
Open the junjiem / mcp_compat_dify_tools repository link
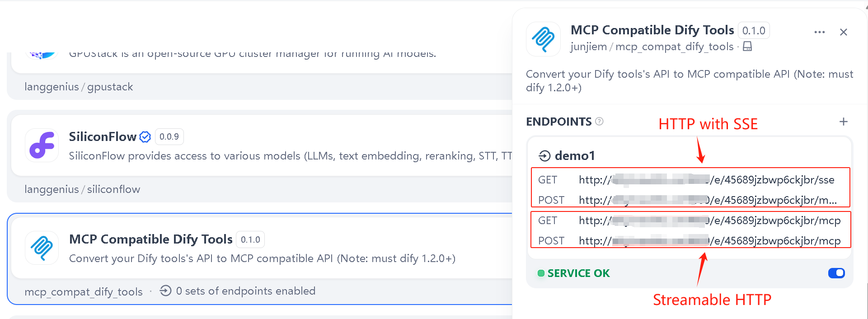click(x=652, y=47)
